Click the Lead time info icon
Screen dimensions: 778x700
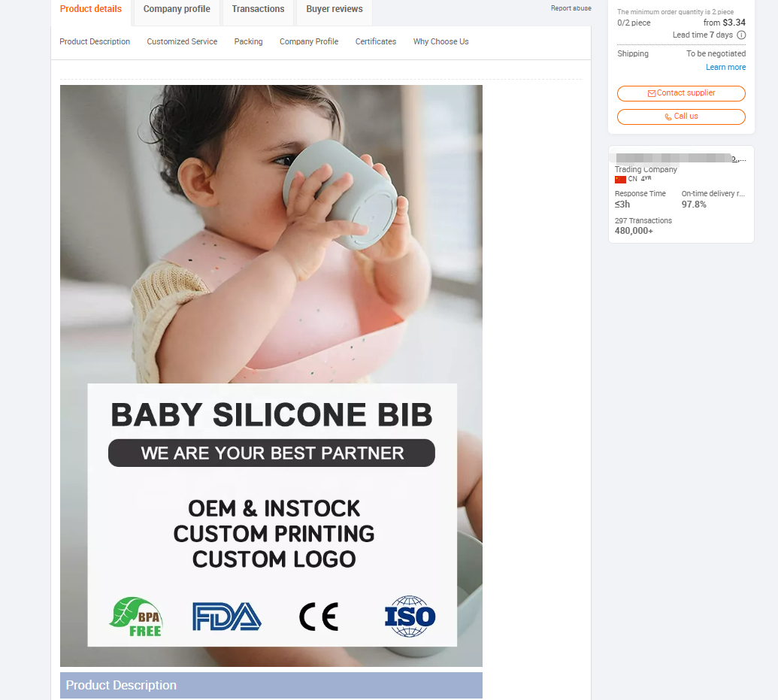741,35
